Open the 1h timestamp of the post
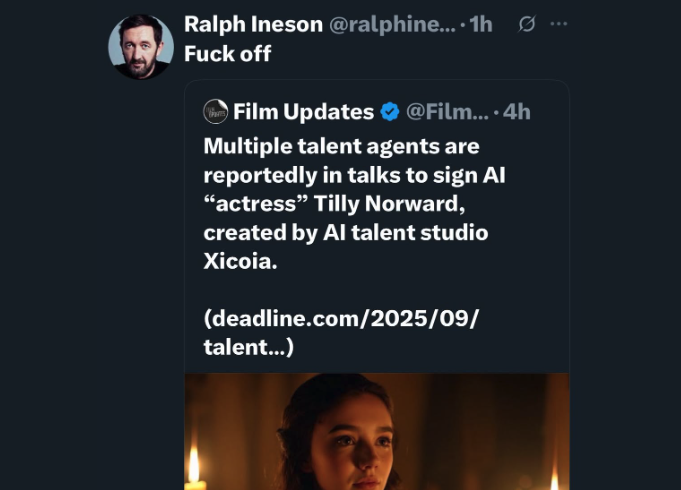The height and width of the screenshot is (490, 681). click(x=481, y=24)
